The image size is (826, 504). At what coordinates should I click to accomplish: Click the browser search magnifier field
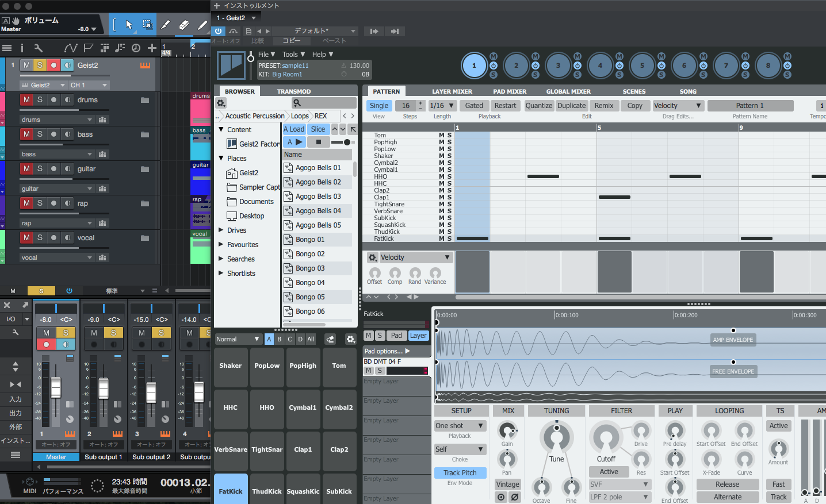(324, 103)
